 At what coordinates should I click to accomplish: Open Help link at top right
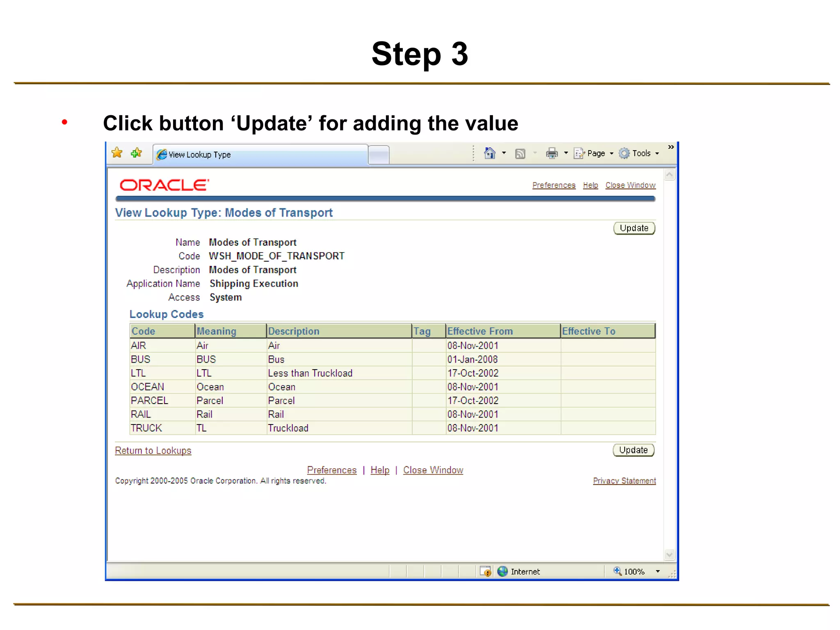(x=590, y=185)
